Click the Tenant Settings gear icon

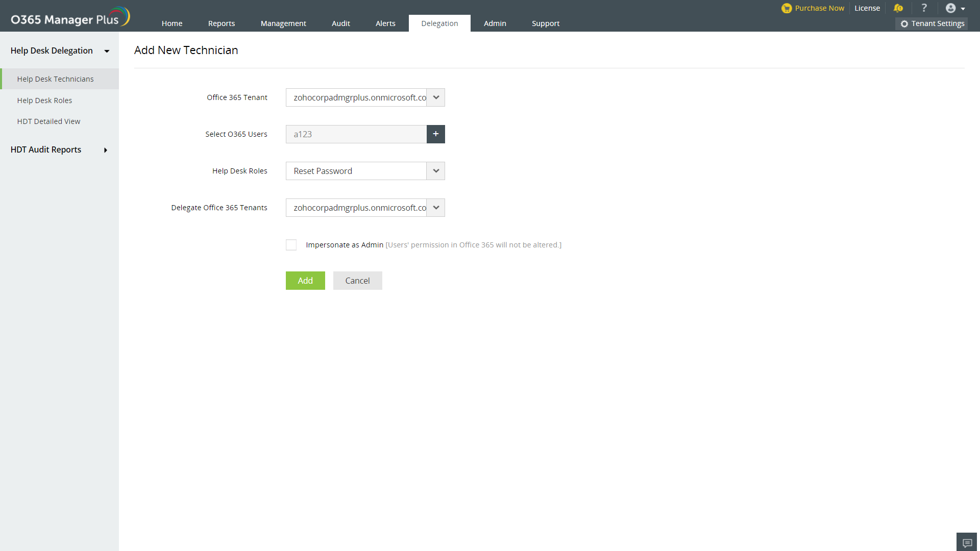point(904,24)
